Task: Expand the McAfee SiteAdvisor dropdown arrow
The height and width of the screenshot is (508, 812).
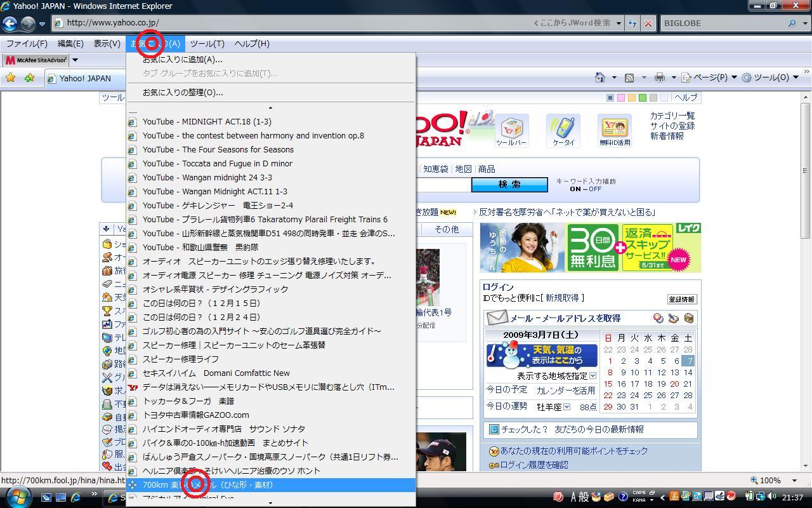Action: coord(75,60)
